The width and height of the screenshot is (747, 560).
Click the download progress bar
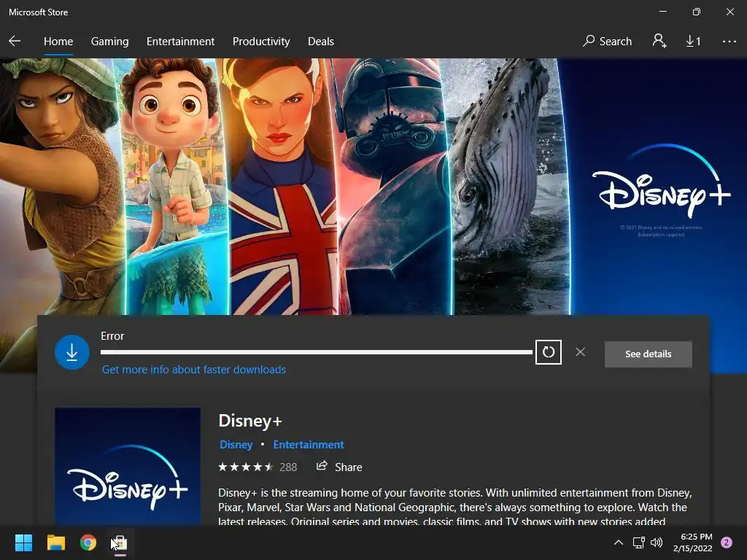(317, 352)
